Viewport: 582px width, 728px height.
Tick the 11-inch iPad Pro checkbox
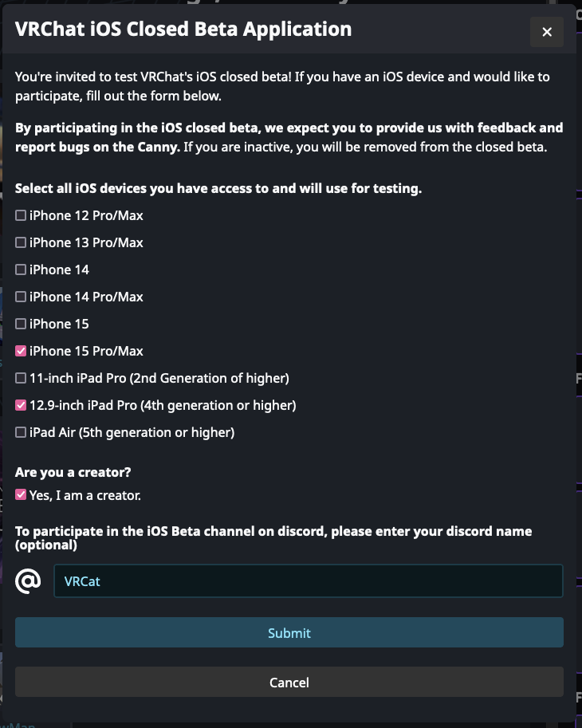point(21,378)
